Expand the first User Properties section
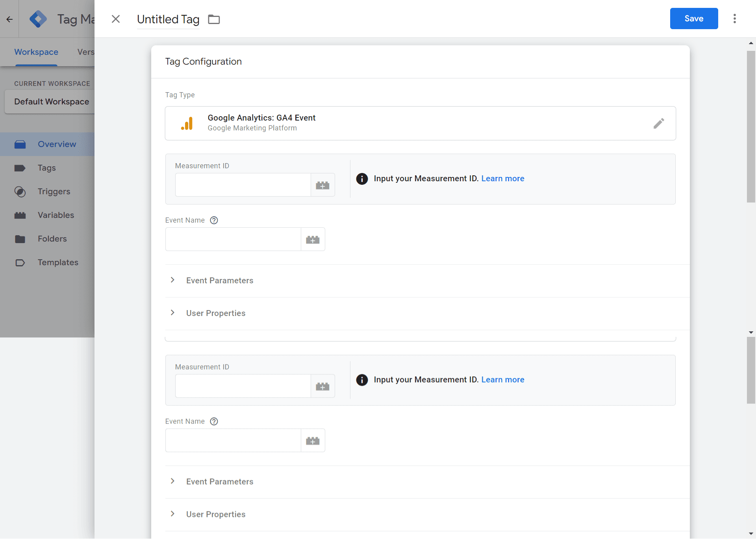 point(215,313)
